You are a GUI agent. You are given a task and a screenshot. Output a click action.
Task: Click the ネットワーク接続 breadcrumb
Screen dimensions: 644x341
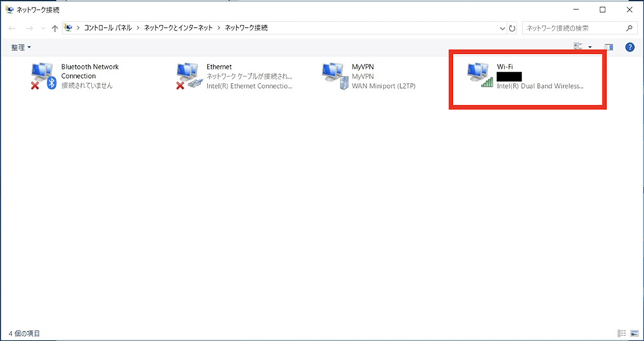click(246, 29)
